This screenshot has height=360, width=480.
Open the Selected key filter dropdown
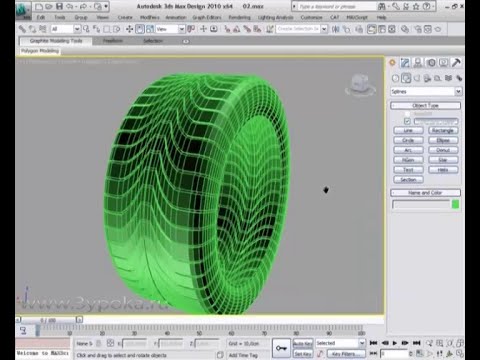coord(340,343)
